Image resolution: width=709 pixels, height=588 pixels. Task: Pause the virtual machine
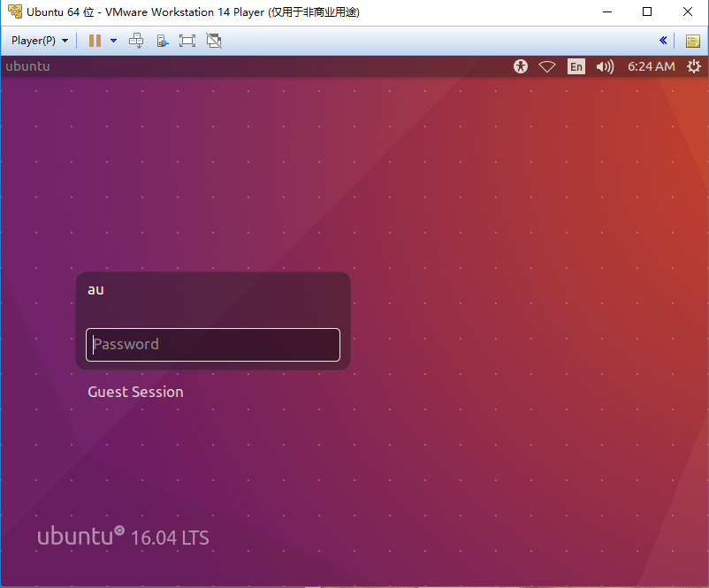95,41
